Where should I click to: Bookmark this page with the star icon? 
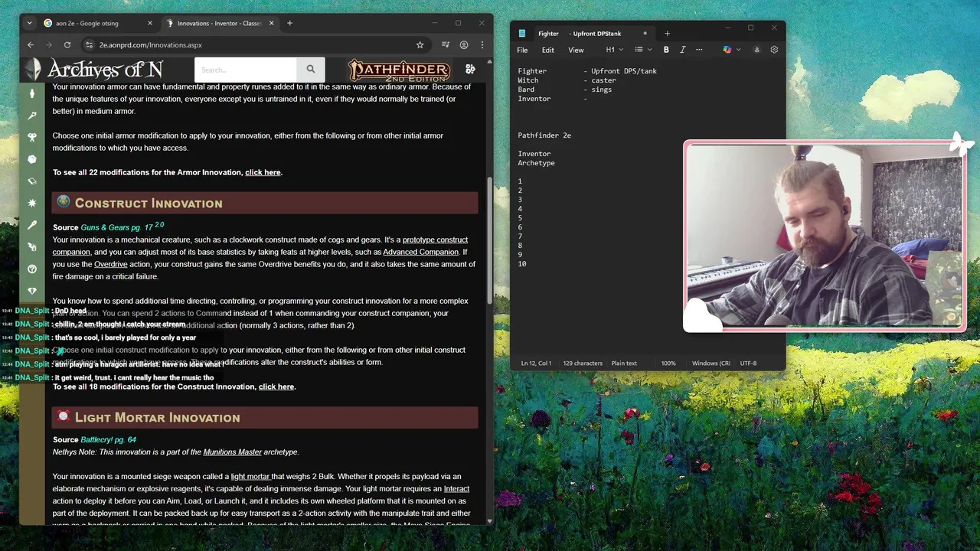click(420, 45)
